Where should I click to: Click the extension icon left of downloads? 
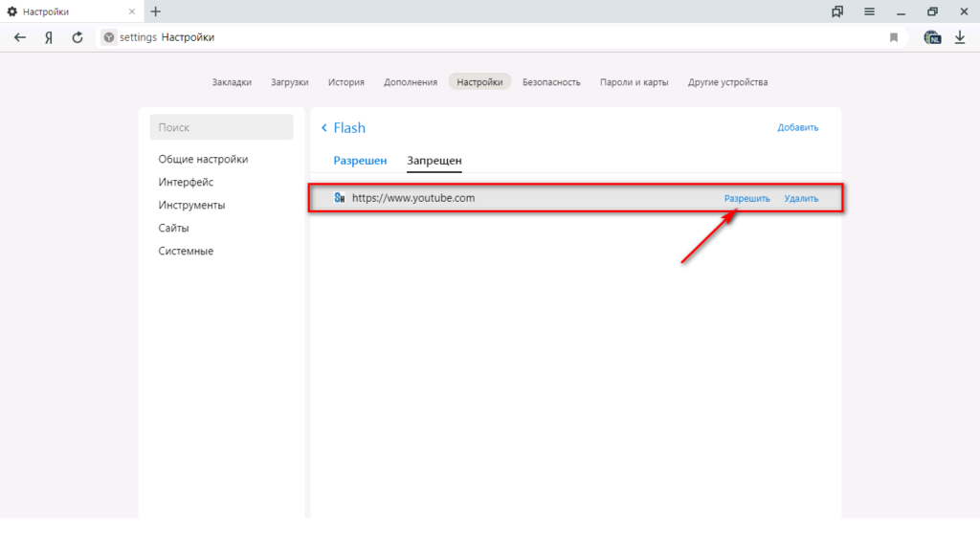(932, 37)
